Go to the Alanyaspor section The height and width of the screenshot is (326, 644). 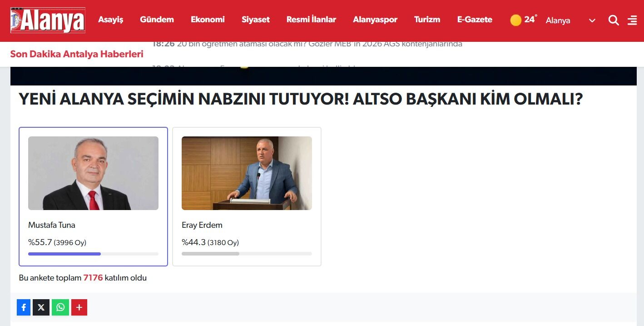tap(375, 20)
